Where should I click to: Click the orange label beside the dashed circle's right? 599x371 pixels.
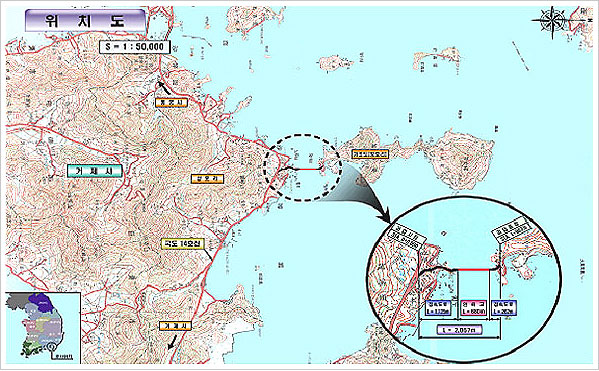(370, 154)
